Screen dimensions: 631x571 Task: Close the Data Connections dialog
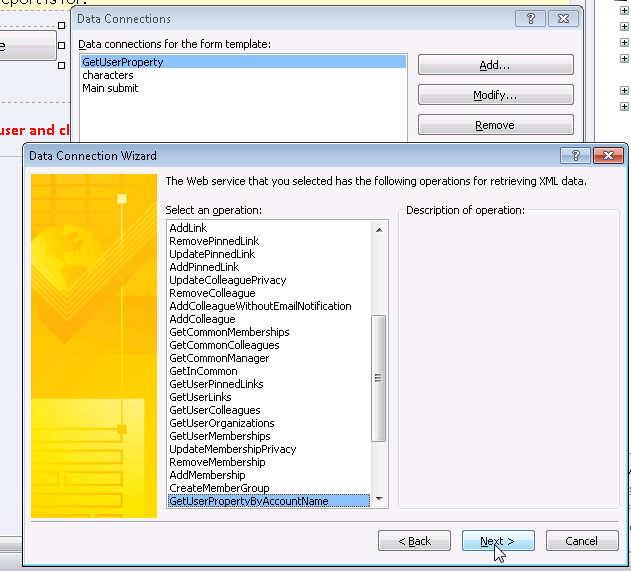(566, 18)
